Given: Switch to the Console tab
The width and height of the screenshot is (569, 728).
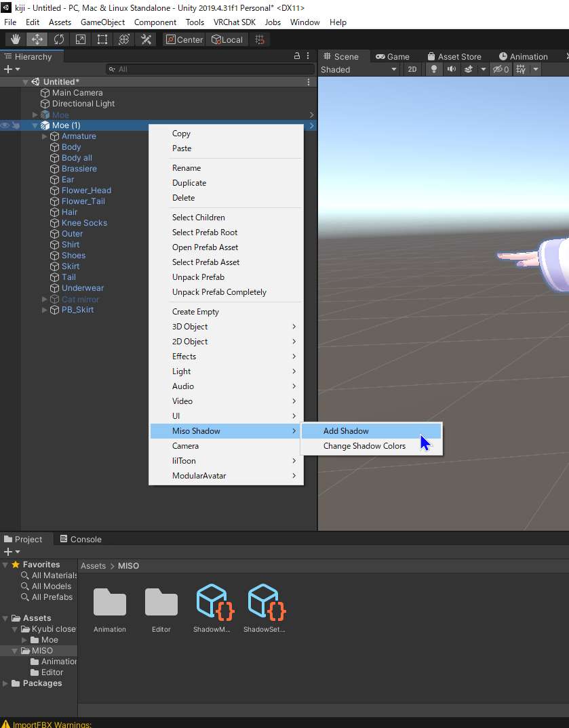Looking at the screenshot, I should click(81, 539).
